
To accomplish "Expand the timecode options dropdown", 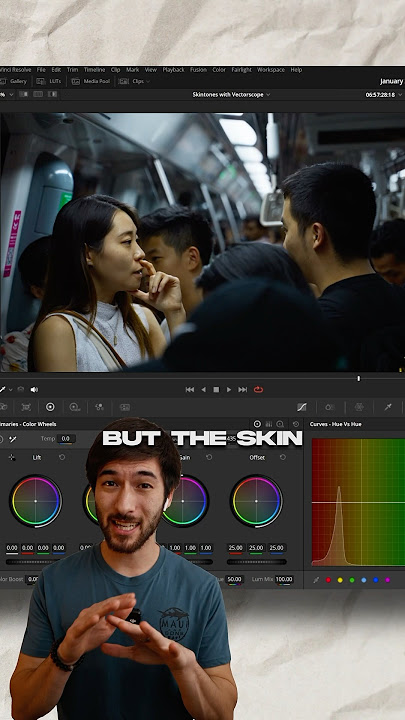I will [401, 95].
